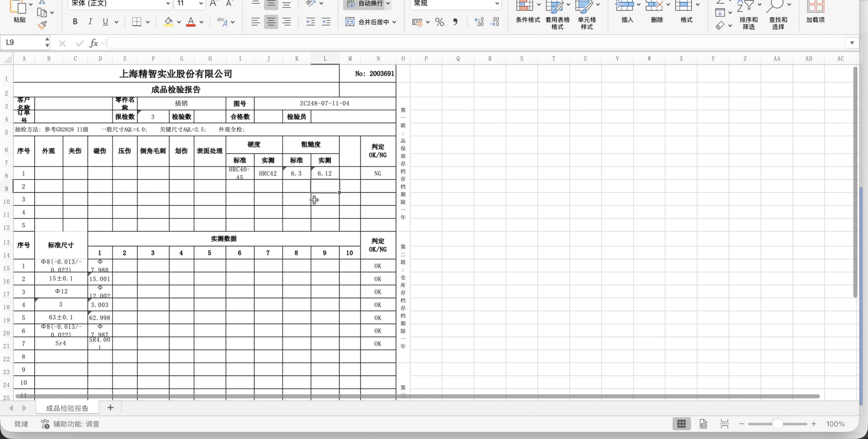The width and height of the screenshot is (868, 439).
Task: Click the Clear eraser icon
Action: tap(720, 26)
